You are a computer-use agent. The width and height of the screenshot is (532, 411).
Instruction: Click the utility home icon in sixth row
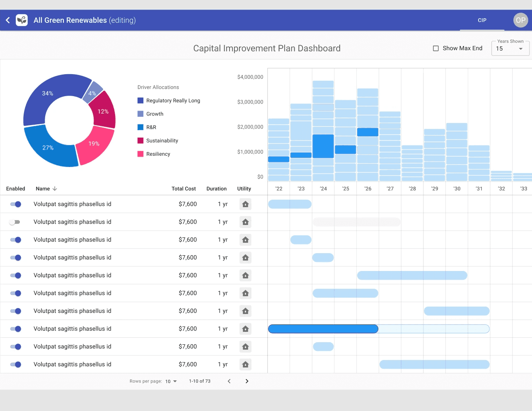(x=245, y=293)
